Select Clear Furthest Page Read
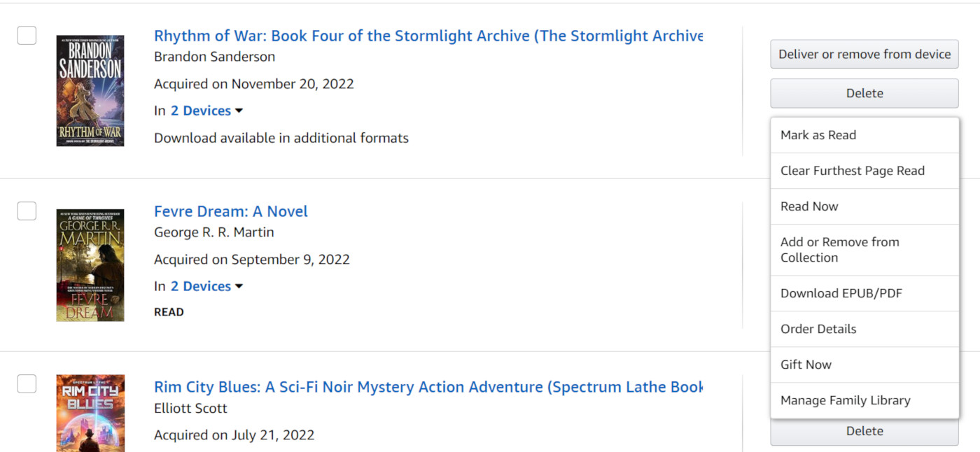 853,171
